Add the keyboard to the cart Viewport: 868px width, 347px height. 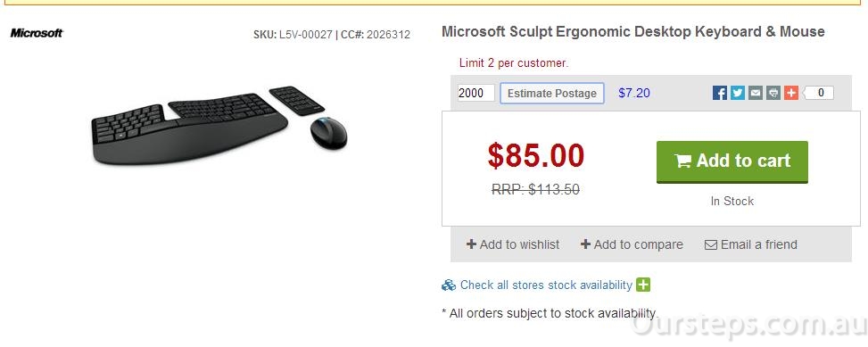point(732,161)
